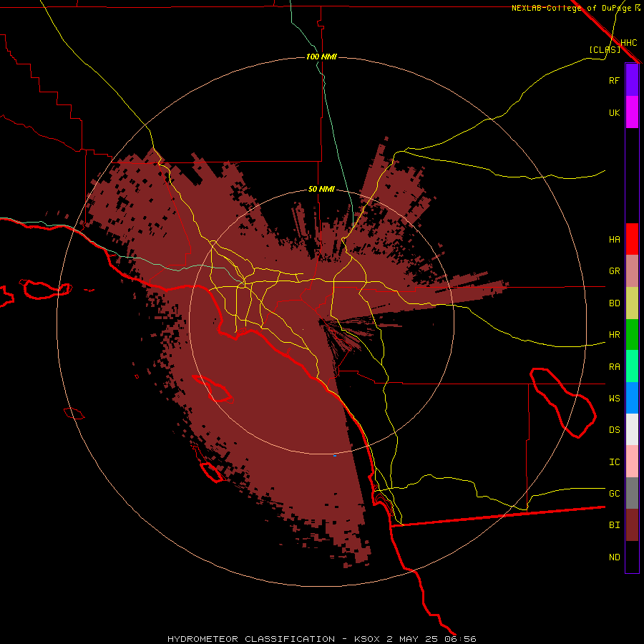Click the ND legend label
The width and height of the screenshot is (644, 644).
tap(614, 557)
